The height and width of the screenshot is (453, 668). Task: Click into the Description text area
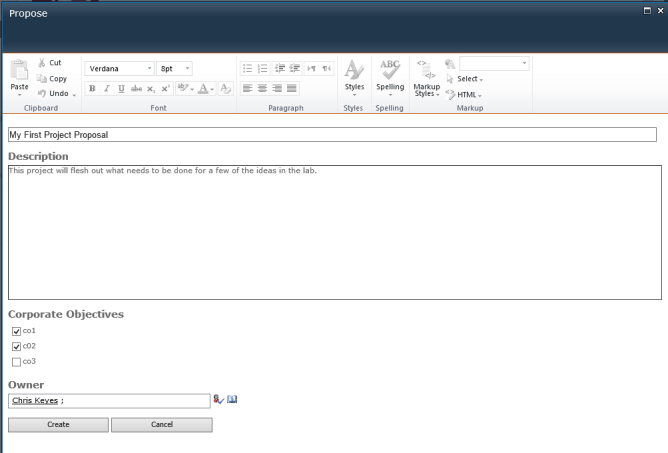[334, 232]
